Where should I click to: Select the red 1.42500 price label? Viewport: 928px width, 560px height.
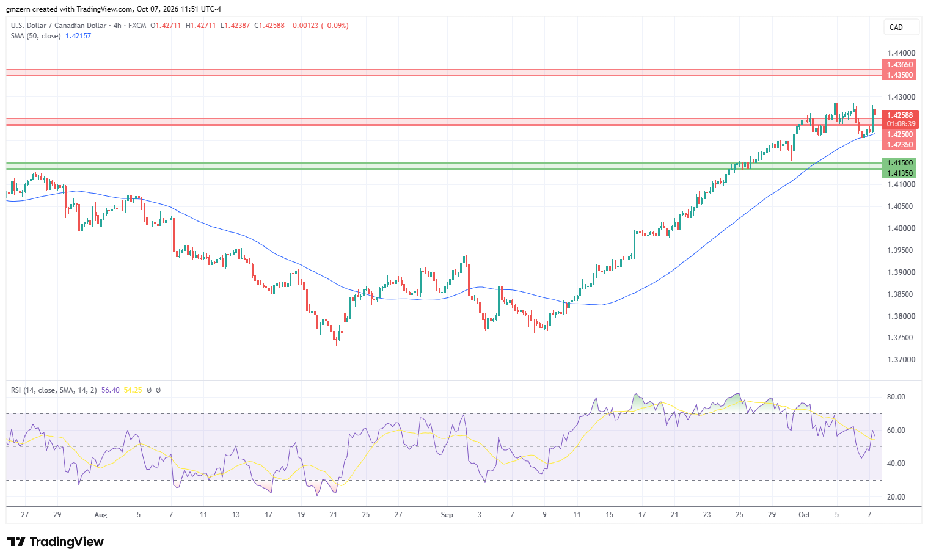tap(900, 134)
